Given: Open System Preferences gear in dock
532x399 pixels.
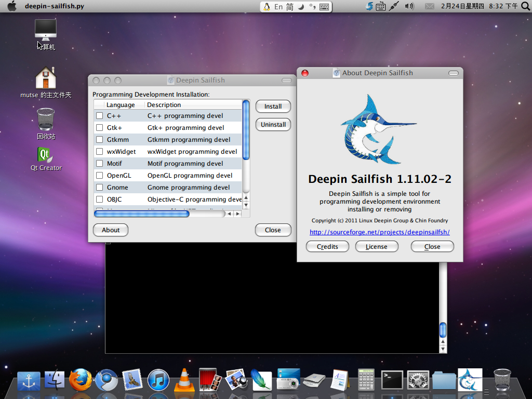Looking at the screenshot, I should pos(418,380).
